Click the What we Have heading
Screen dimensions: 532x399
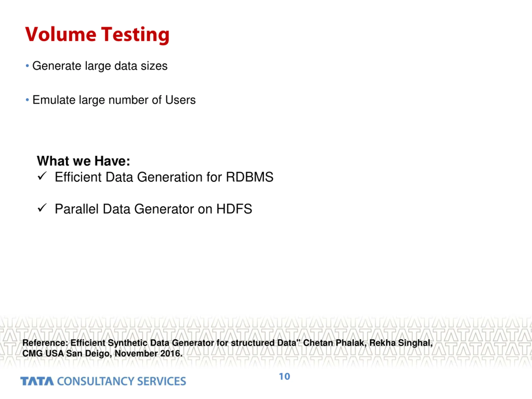84,161
